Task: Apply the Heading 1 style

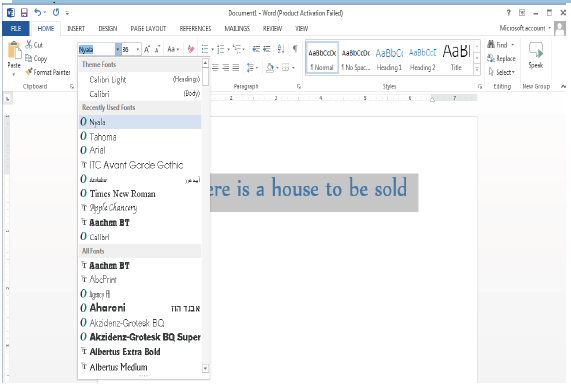Action: [x=389, y=58]
